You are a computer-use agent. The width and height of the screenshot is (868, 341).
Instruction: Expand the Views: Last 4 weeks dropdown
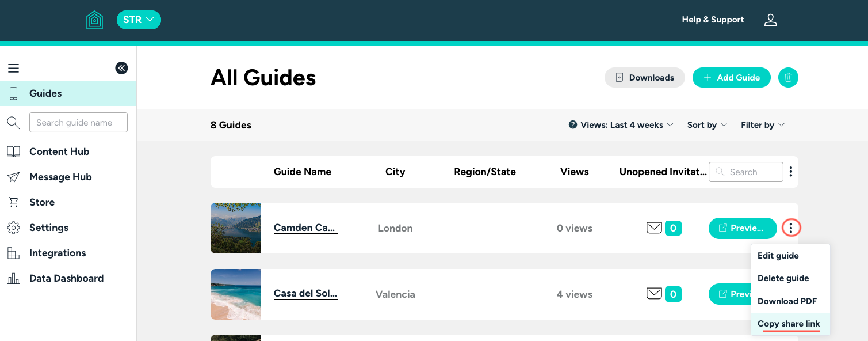626,125
